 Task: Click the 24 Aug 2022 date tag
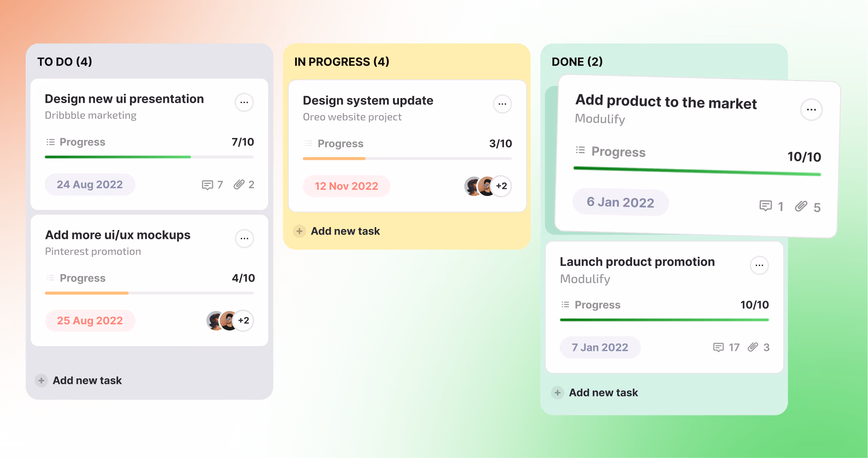90,185
